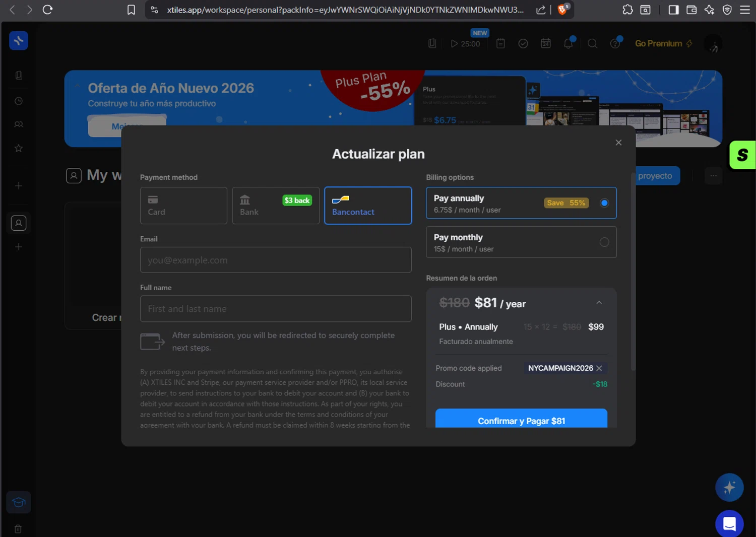Open tasks checkmark icon in top bar
The image size is (756, 537).
click(x=523, y=44)
